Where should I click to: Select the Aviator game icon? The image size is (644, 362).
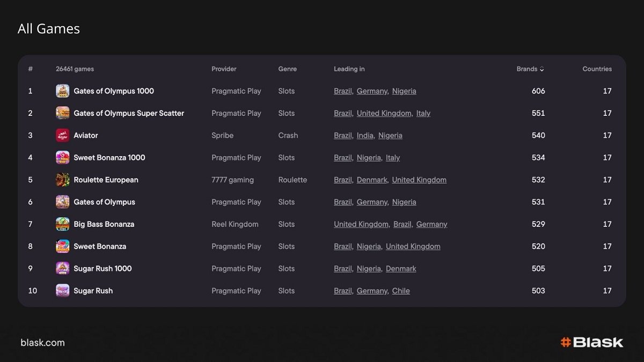point(63,136)
